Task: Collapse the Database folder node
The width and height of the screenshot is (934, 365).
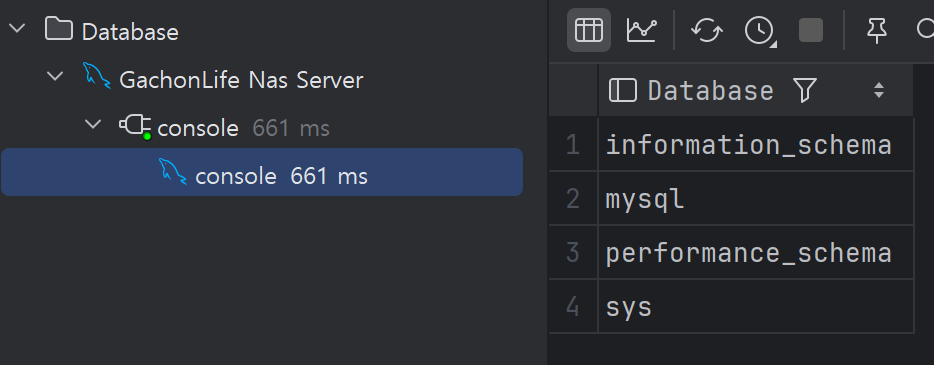Action: coord(18,28)
